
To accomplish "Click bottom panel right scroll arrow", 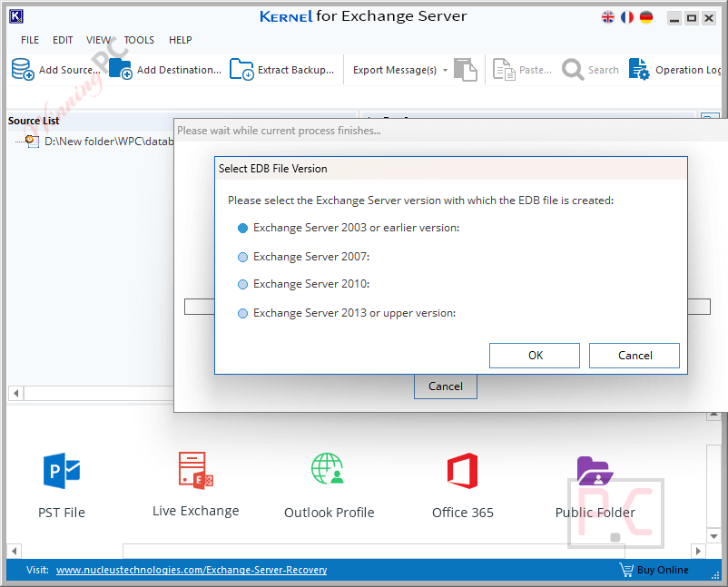I will click(698, 551).
